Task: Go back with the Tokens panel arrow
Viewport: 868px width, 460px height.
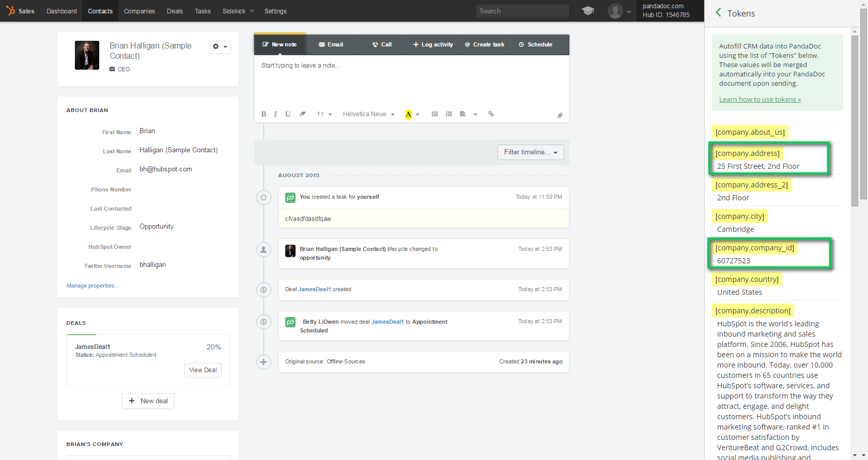Action: point(718,12)
